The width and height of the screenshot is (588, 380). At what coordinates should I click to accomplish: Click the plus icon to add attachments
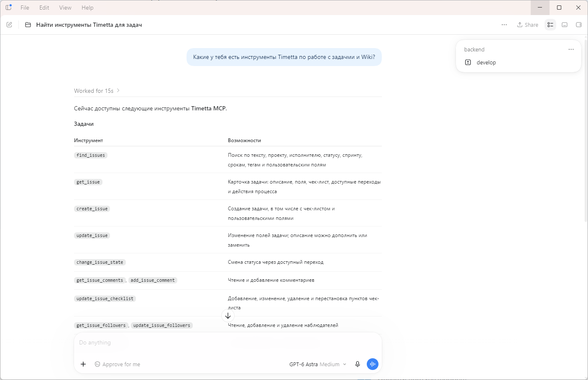[x=83, y=364]
